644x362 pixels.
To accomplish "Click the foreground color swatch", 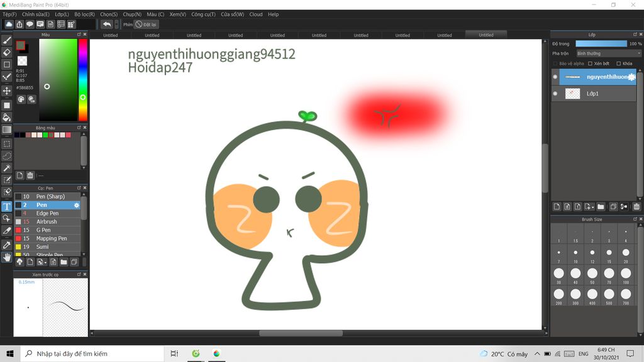I will (x=21, y=45).
